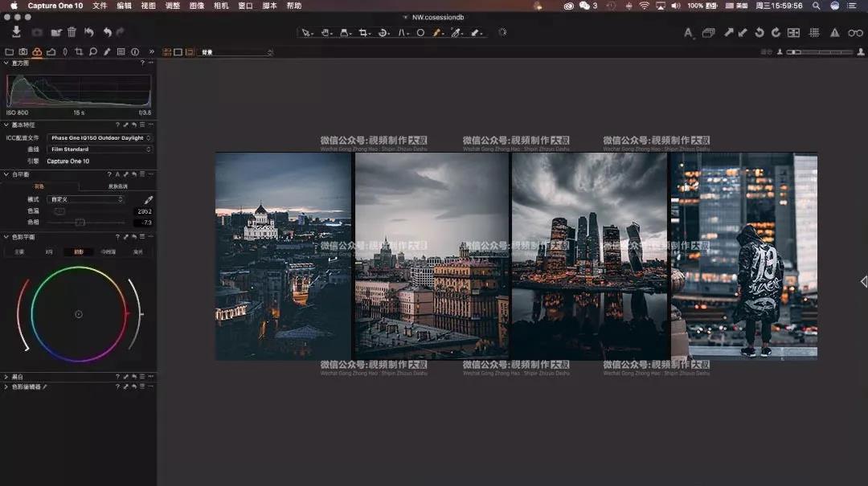Switch to 高光 color balance tab
The width and height of the screenshot is (868, 486).
pyautogui.click(x=138, y=252)
